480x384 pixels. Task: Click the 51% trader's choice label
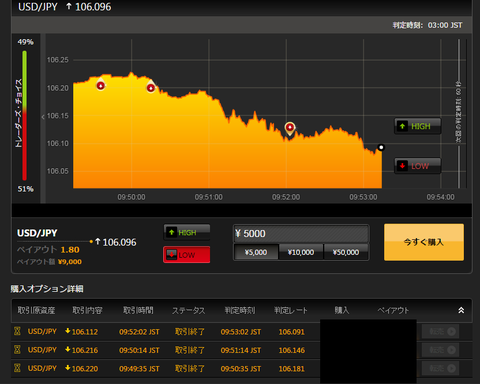[x=25, y=189]
